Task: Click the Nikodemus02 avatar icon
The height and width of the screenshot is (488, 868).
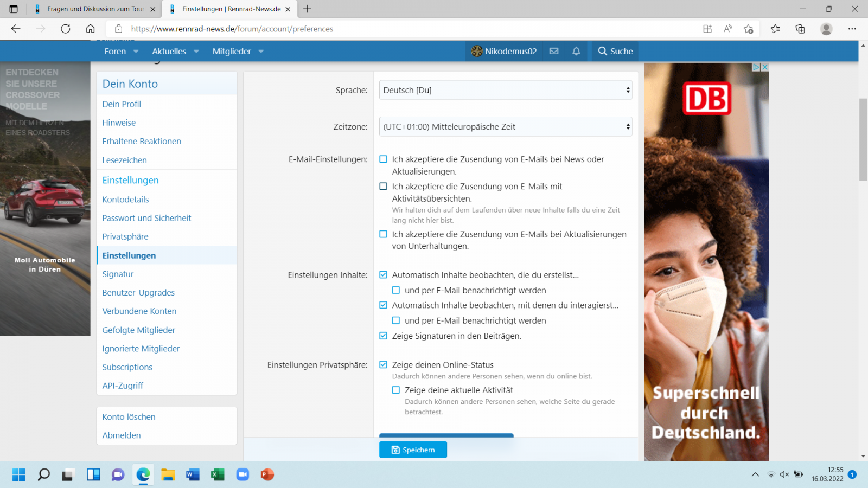Action: 478,51
